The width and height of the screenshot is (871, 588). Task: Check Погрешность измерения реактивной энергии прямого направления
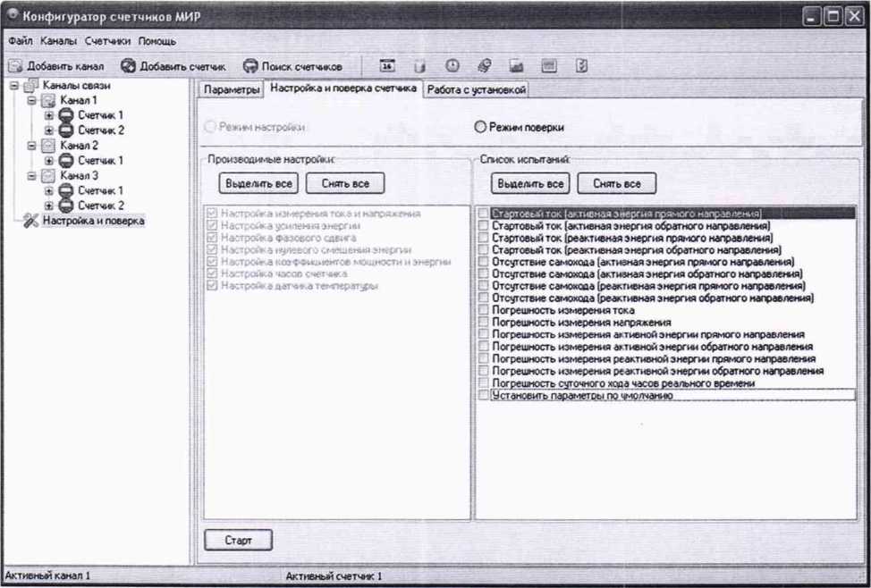point(483,358)
